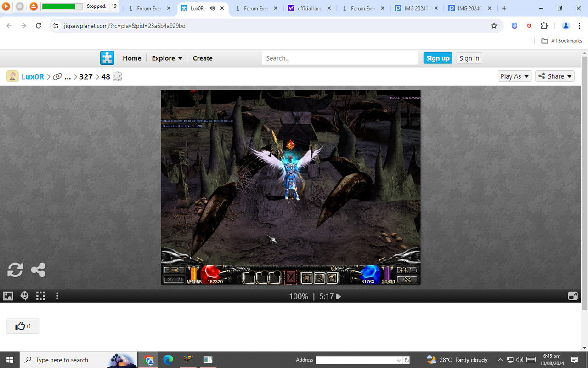Open the 327 breadcrumb link
The image size is (588, 368).
tap(86, 77)
